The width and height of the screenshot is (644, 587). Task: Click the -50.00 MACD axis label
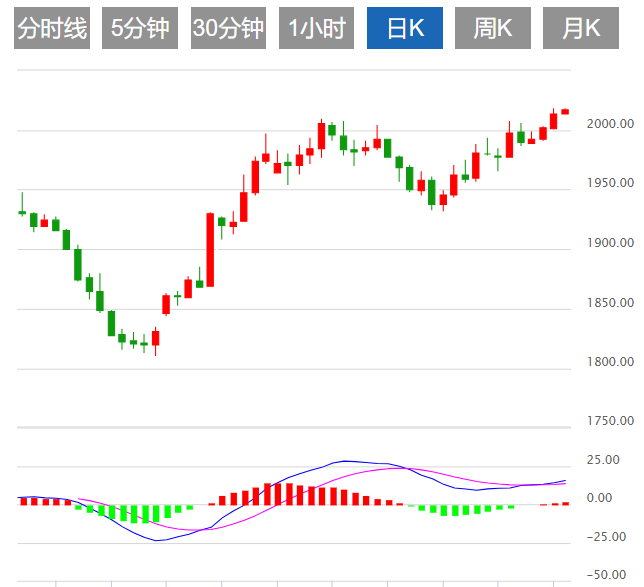pos(606,575)
